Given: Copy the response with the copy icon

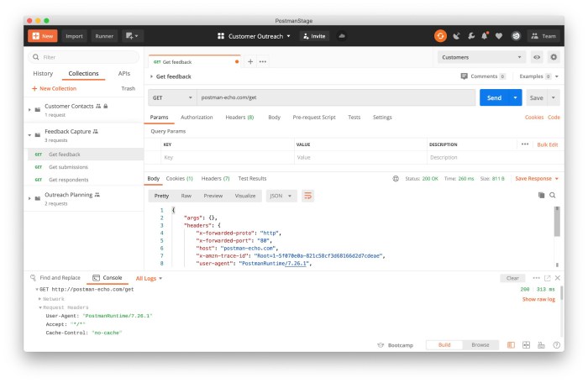Looking at the screenshot, I should coord(541,195).
